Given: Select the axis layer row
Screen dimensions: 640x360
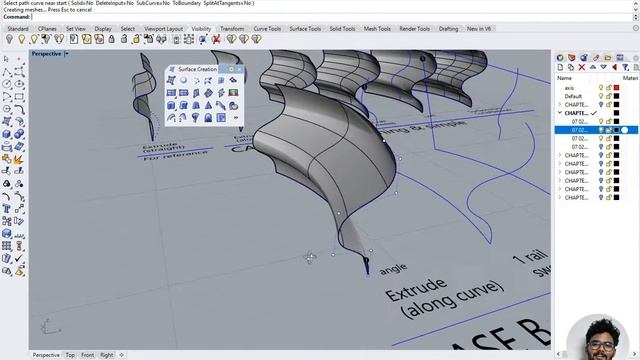Looking at the screenshot, I should point(596,88).
